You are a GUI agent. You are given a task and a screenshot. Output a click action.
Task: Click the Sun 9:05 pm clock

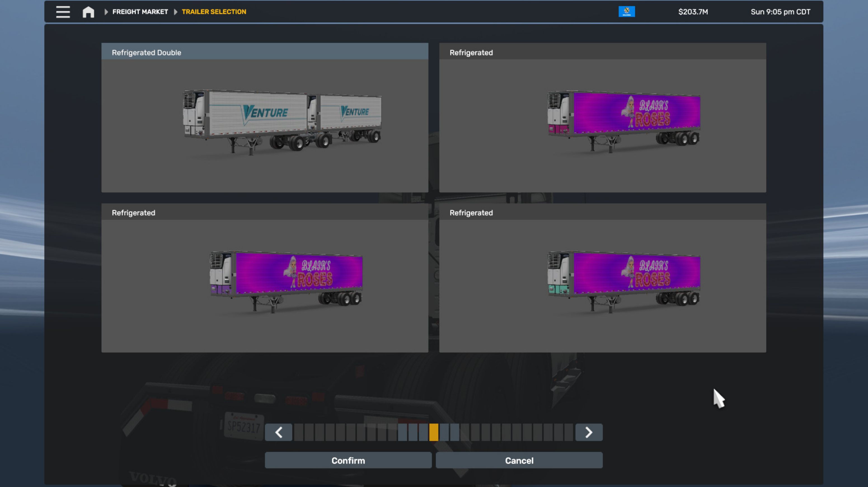[x=780, y=12]
